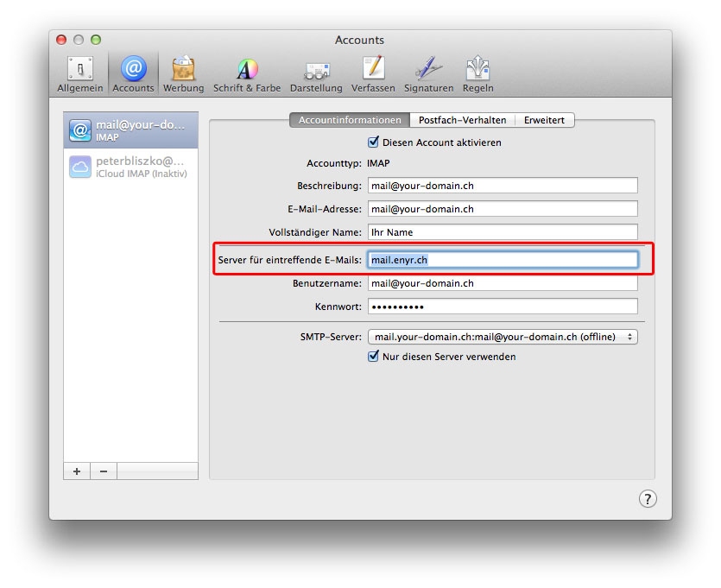Select the Accountinformationen tab

click(x=350, y=120)
